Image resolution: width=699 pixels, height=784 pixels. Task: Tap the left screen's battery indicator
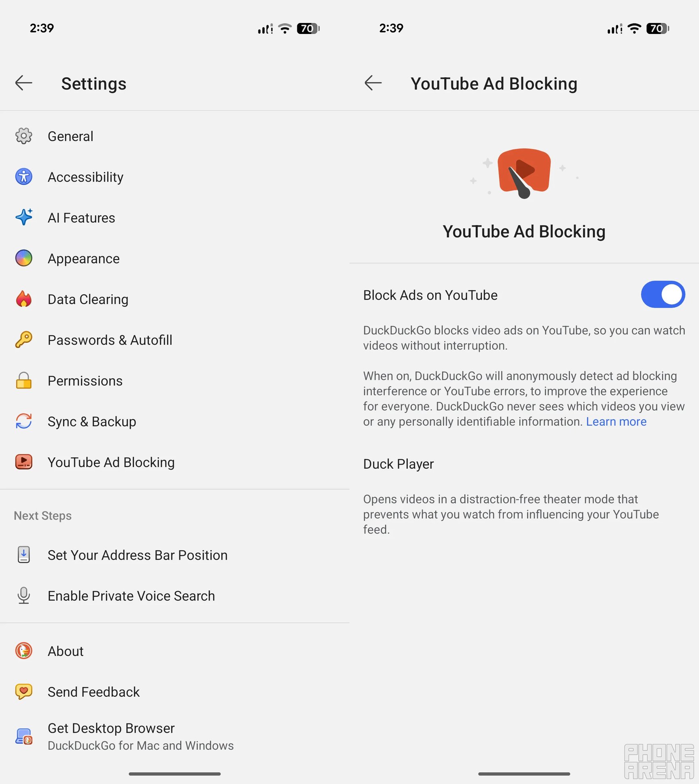coord(308,28)
